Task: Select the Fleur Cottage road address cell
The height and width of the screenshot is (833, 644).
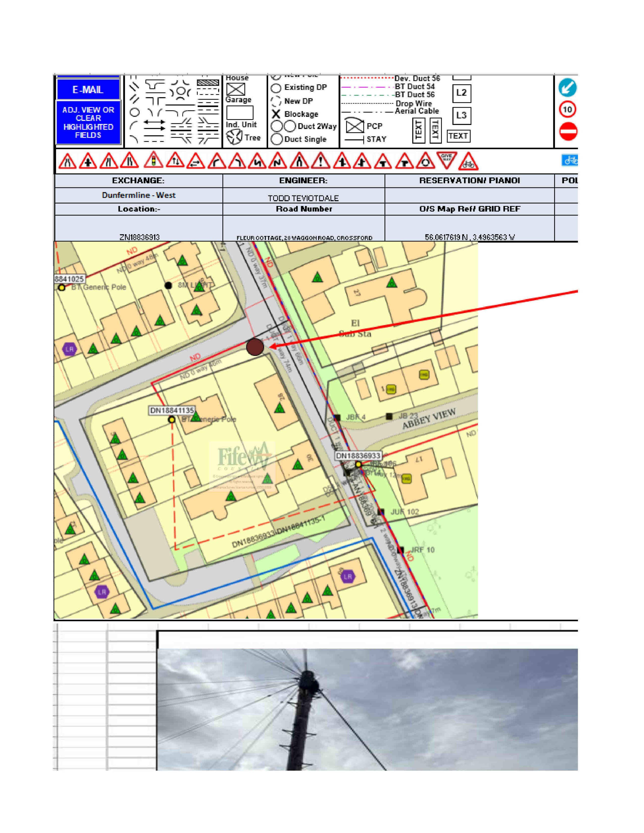Action: coord(304,228)
